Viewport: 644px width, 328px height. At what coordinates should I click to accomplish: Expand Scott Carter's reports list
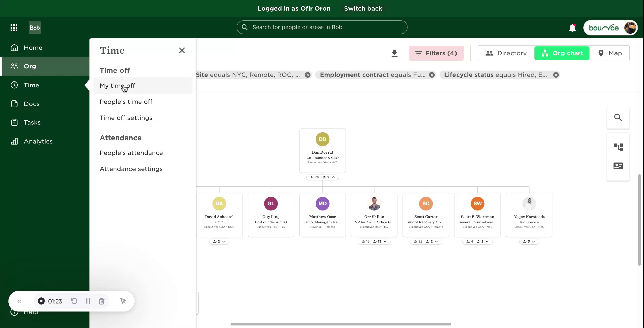(x=436, y=241)
